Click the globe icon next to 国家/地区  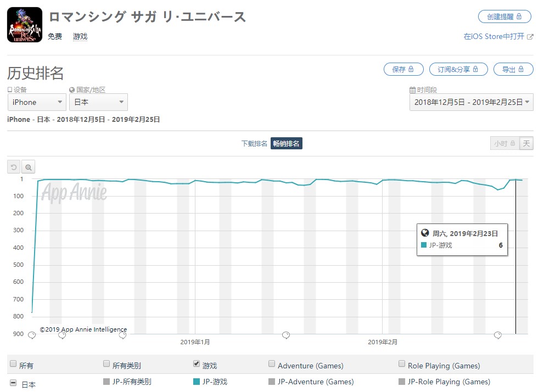72,90
